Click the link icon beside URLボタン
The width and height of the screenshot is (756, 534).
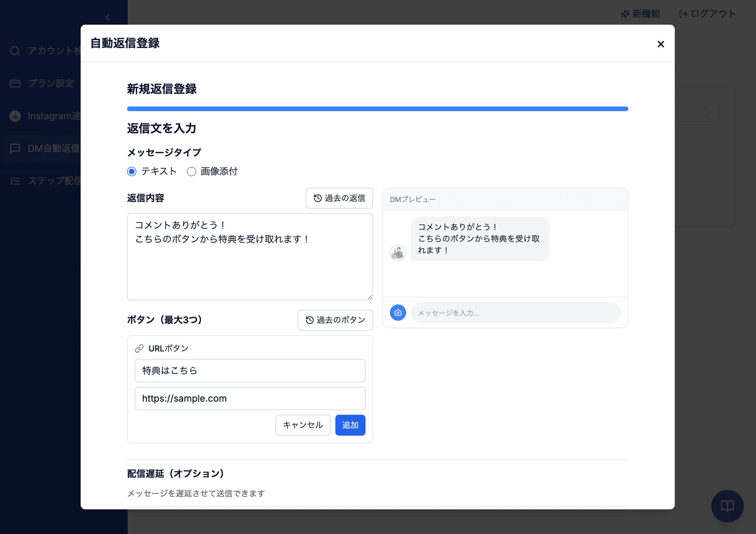pyautogui.click(x=139, y=349)
